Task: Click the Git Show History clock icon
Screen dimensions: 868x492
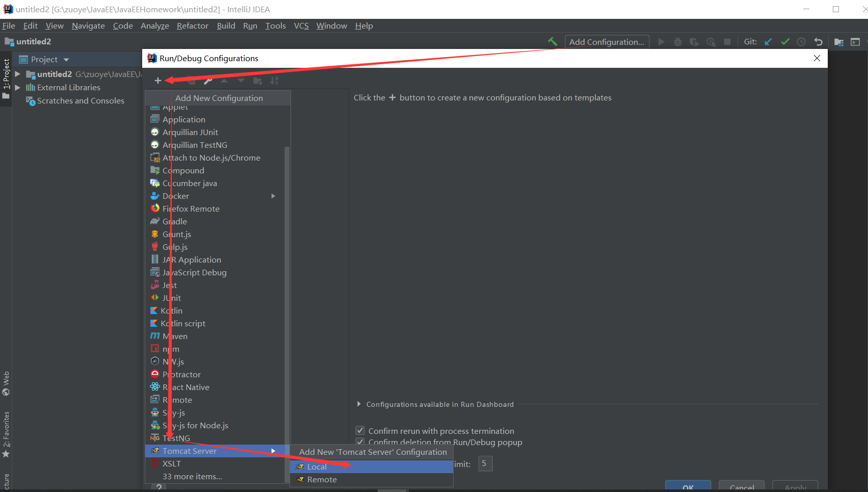Action: point(801,42)
